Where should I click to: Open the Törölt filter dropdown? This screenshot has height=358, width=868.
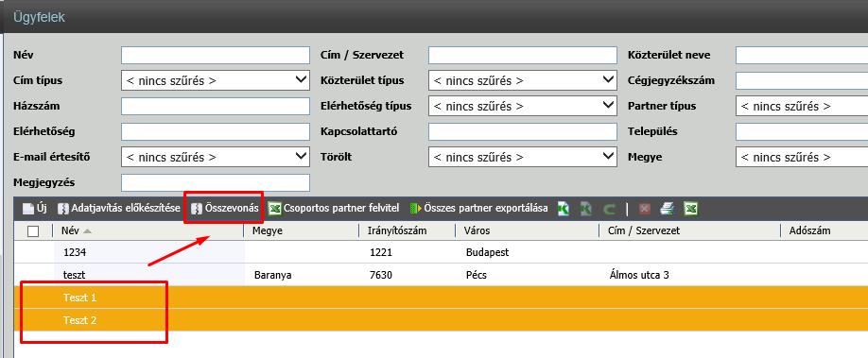(523, 157)
